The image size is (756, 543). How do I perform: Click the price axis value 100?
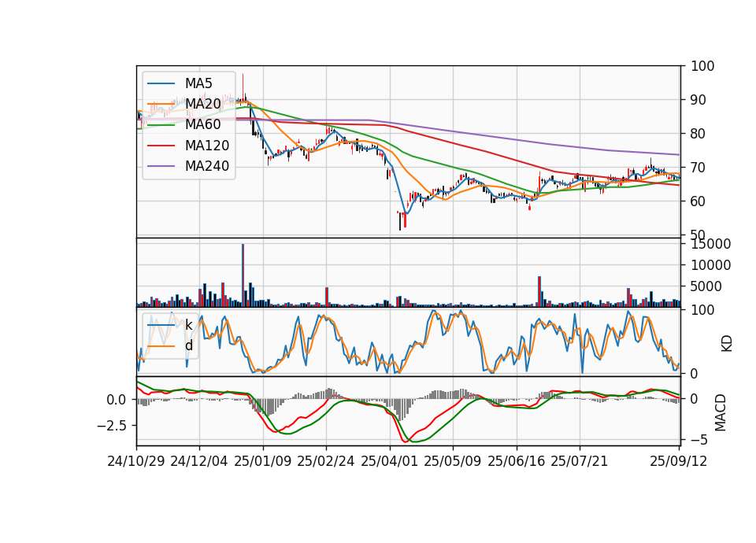click(702, 66)
